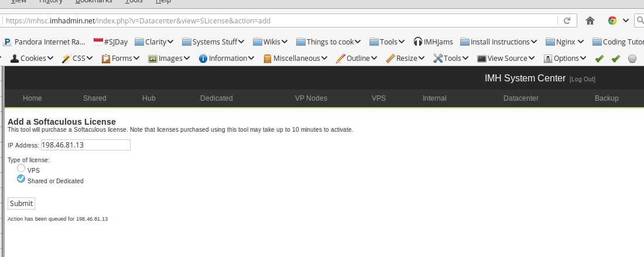644x257 pixels.
Task: Open the Datacenter navigation tab
Action: 520,98
